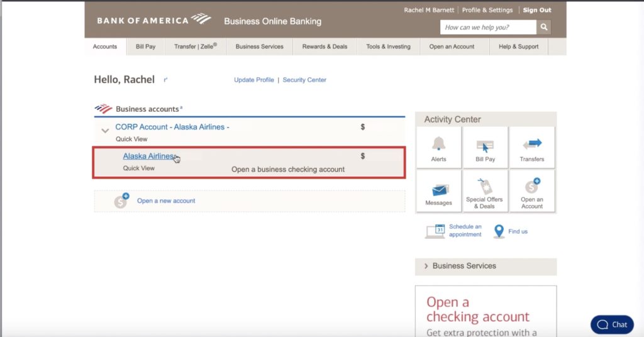Click the Schedule an appointment calendar icon

435,231
